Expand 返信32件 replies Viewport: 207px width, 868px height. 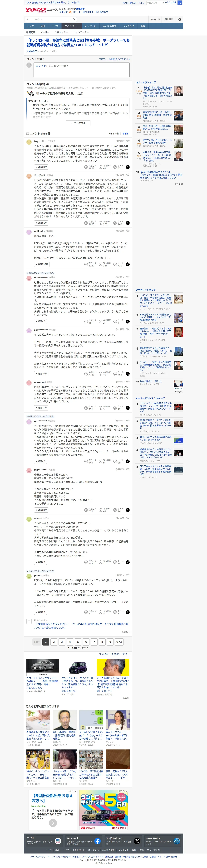pyautogui.click(x=41, y=167)
